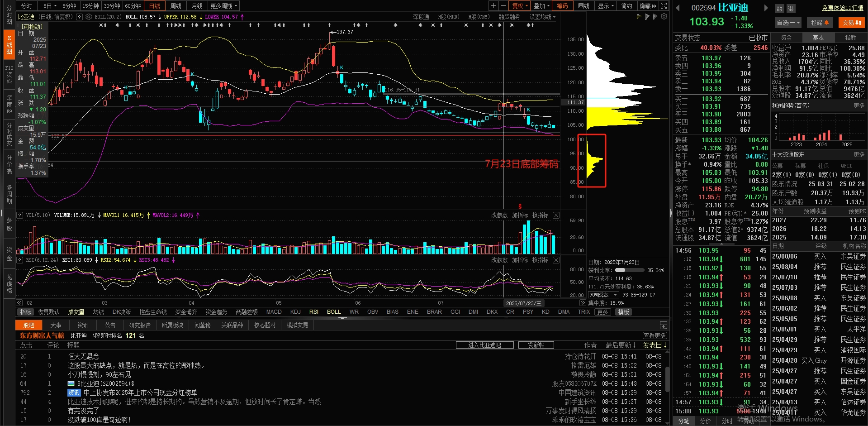Toggle 筹码 chip distribution display
This screenshot has height=426, width=868.
pos(562,6)
